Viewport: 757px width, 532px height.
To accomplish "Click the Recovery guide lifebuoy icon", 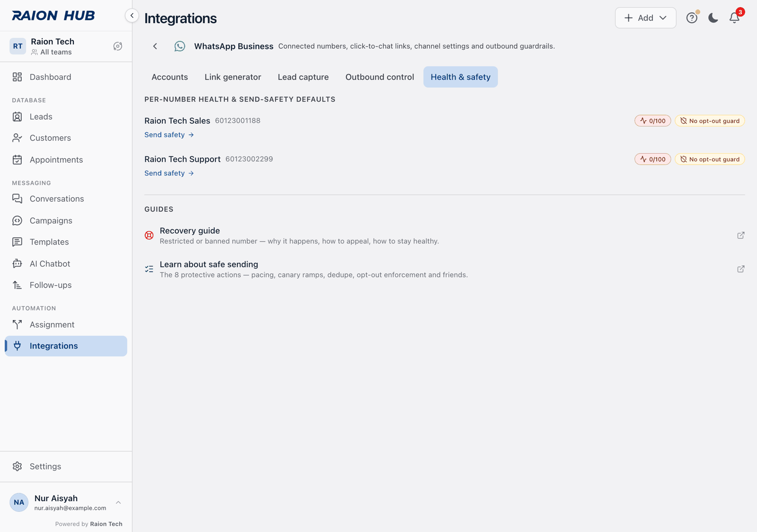I will point(149,235).
